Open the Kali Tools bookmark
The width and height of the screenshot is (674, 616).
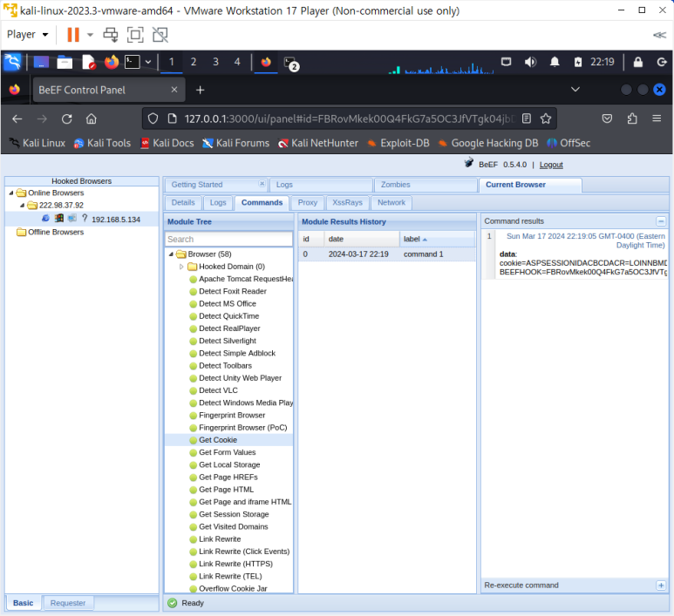[102, 143]
